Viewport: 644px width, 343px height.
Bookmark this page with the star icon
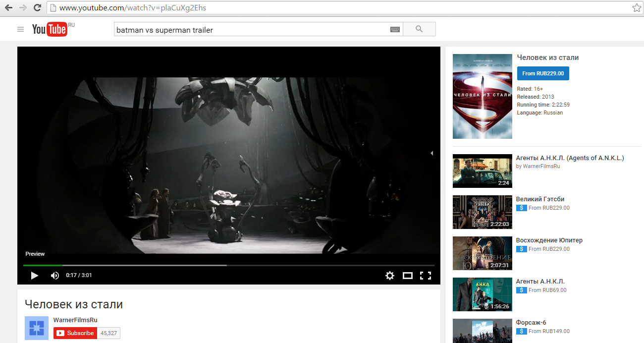(x=637, y=7)
